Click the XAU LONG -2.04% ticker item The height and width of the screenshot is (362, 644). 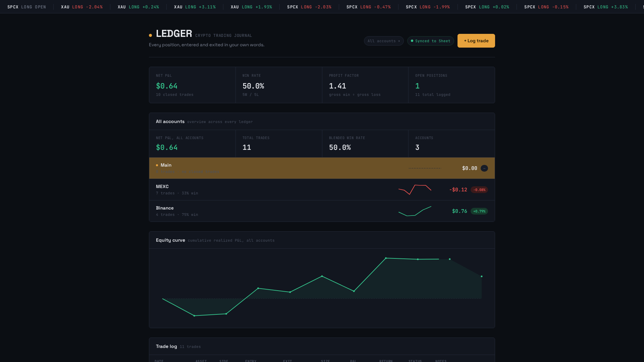(x=82, y=7)
